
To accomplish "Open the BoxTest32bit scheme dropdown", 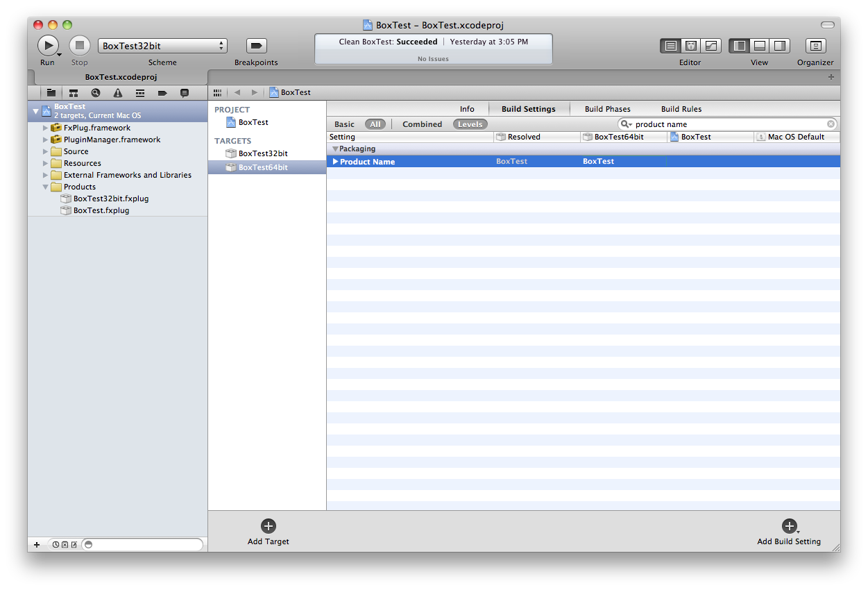I will (162, 46).
